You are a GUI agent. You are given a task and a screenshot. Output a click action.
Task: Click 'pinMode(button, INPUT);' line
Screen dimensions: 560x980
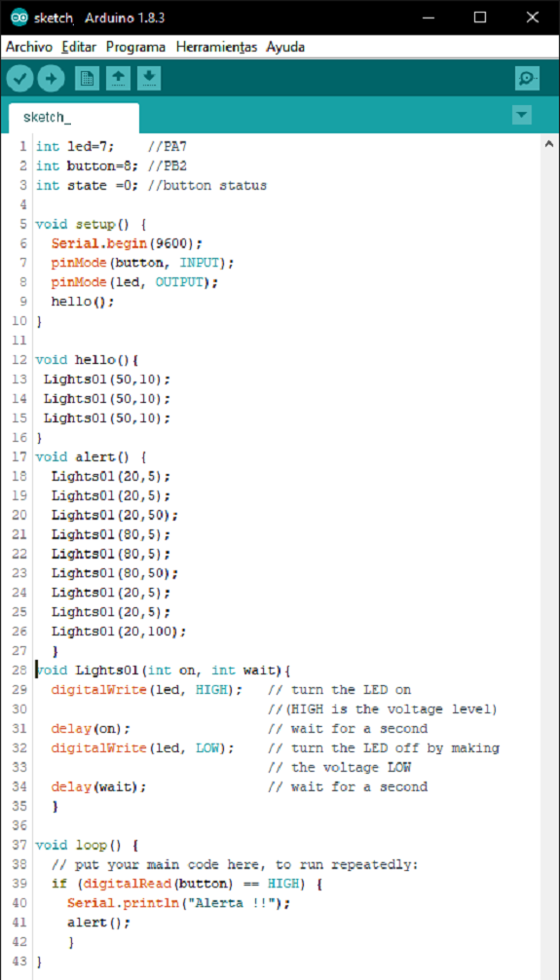click(x=142, y=263)
